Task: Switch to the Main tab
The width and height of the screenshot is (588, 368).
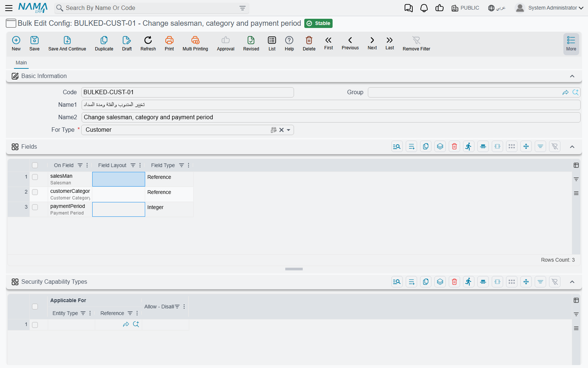Action: (x=21, y=63)
